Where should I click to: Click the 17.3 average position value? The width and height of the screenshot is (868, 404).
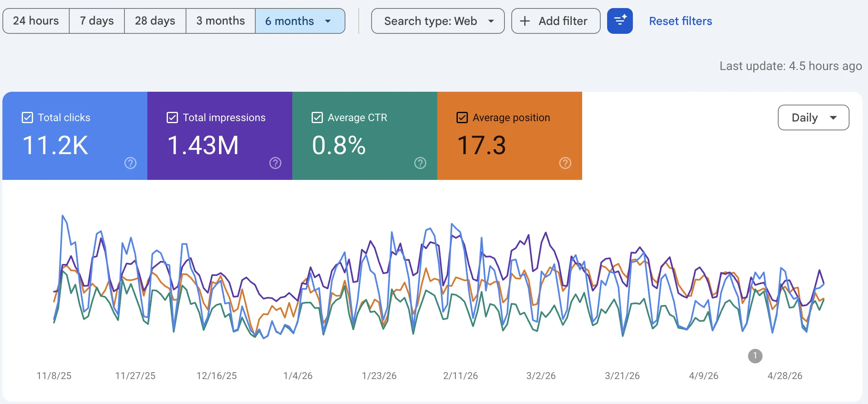click(x=482, y=145)
